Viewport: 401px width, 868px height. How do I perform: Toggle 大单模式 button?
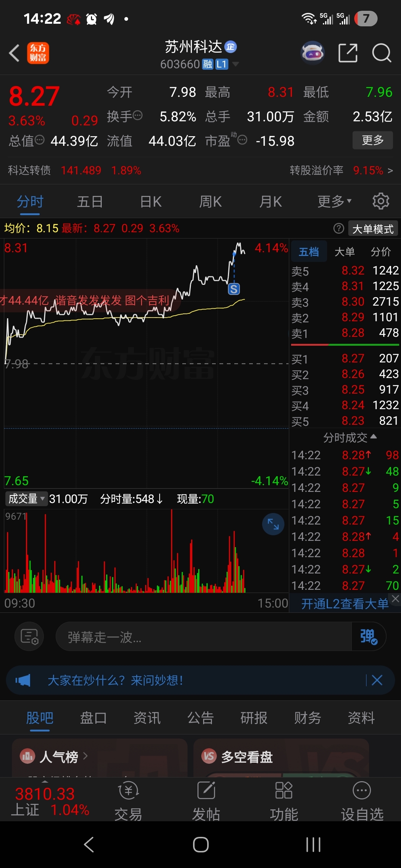point(373,229)
